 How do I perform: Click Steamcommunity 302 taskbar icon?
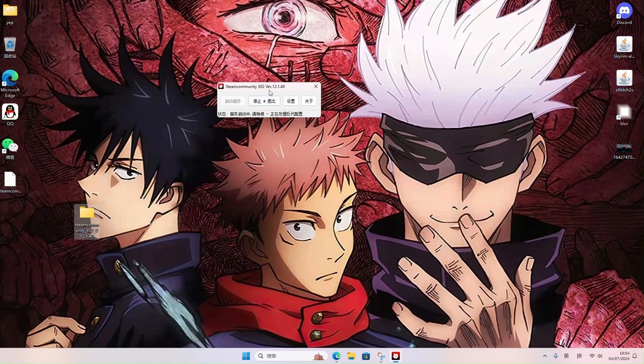coord(396,356)
